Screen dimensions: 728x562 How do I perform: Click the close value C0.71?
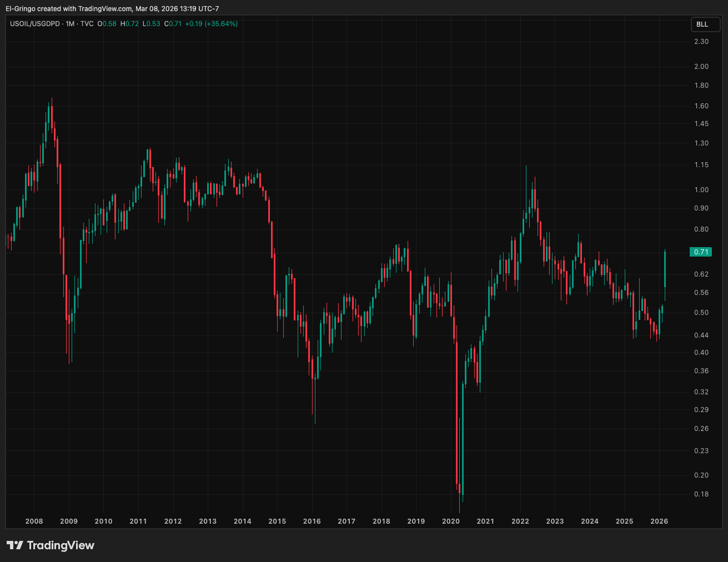[x=172, y=24]
